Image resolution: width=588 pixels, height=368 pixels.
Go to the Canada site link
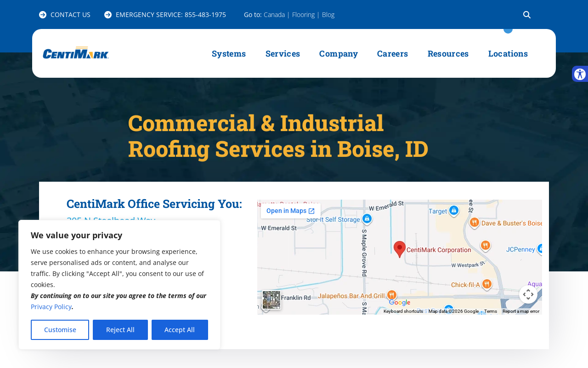coord(274,15)
